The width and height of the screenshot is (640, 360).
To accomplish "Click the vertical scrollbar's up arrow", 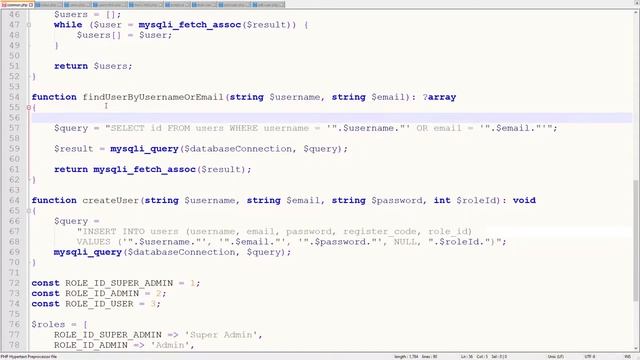I will click(x=636, y=13).
